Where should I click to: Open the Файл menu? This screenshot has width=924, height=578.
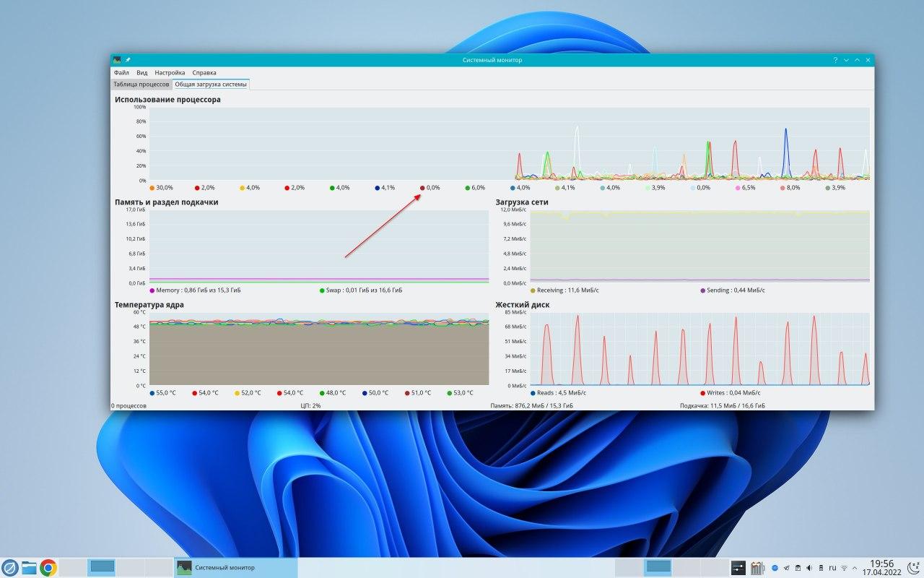point(121,73)
